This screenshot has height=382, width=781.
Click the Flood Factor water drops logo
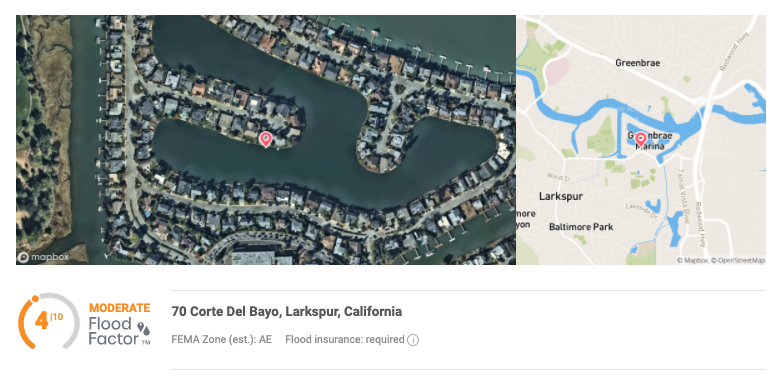click(x=143, y=329)
